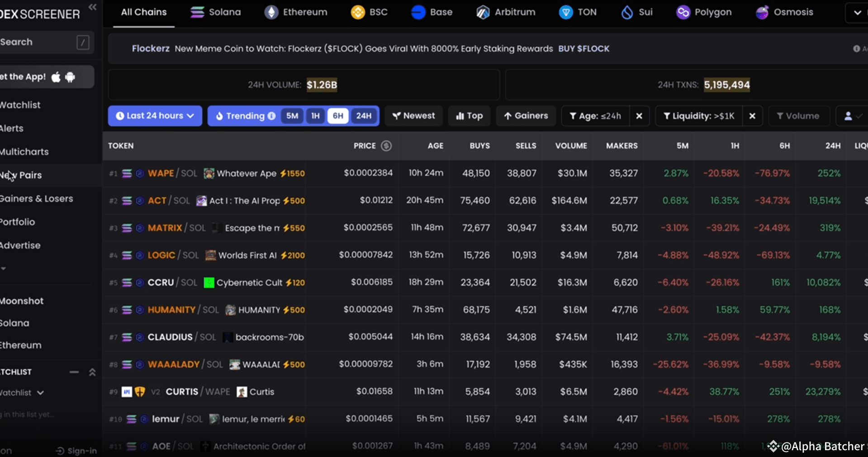Viewport: 868px width, 457px height.
Task: Click the boost ⚡2100 badge on LOGIC
Action: [x=293, y=255]
